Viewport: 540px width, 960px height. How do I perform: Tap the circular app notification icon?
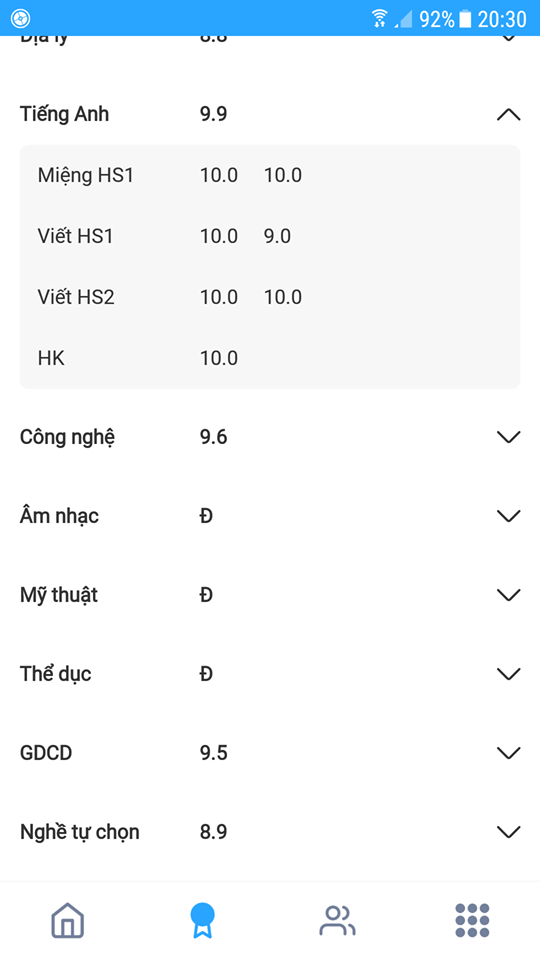[20, 18]
